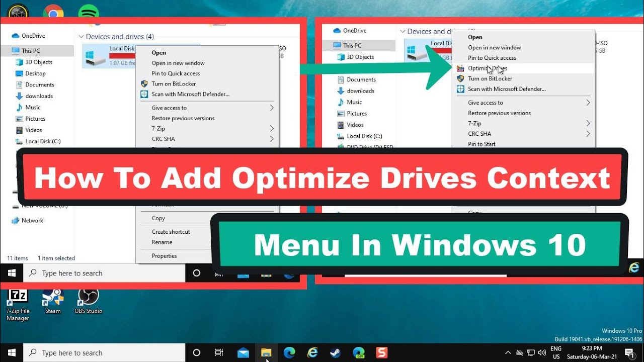
Task: Open Internet Explorer from the taskbar
Action: [312, 352]
